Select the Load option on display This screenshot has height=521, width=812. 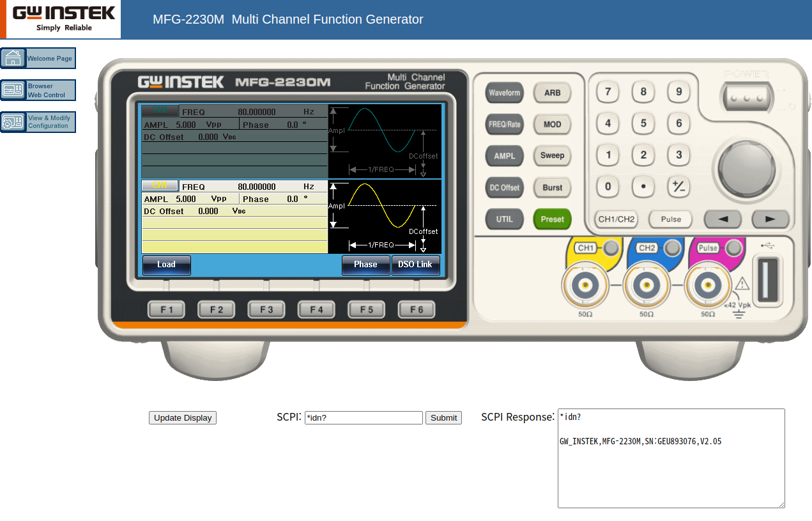[166, 265]
